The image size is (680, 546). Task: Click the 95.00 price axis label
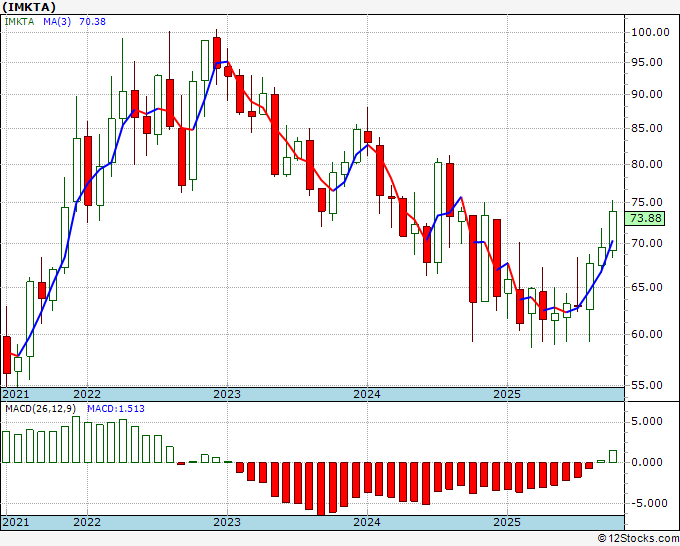coord(647,62)
